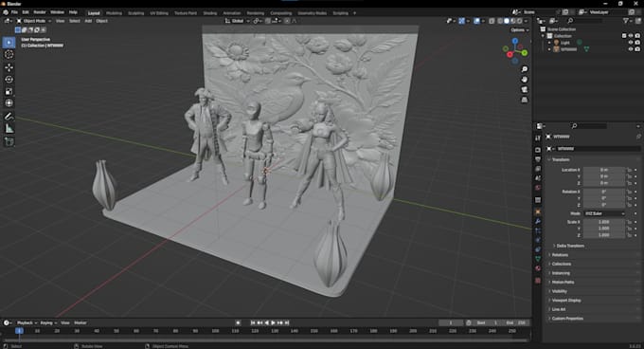Open the View Layer properties tab icon
Image resolution: width=644 pixels, height=349 pixels.
[x=538, y=169]
